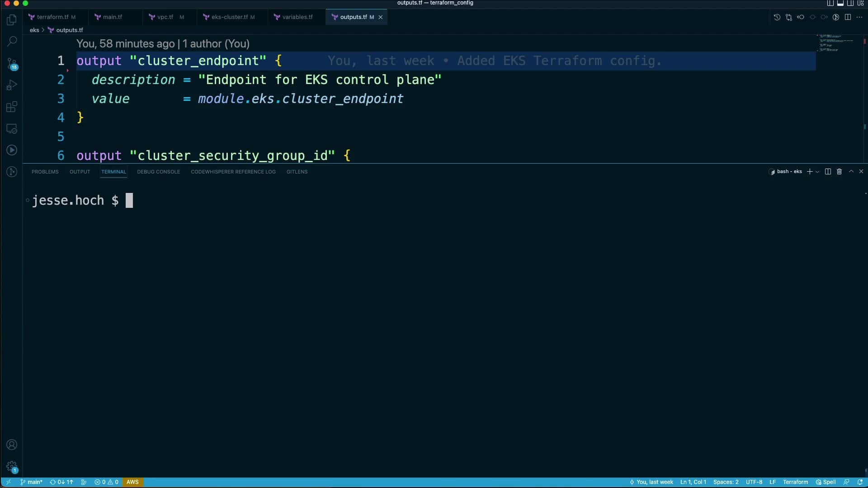Open the editor More Actions ellipsis menu
This screenshot has height=488, width=868.
(x=859, y=17)
